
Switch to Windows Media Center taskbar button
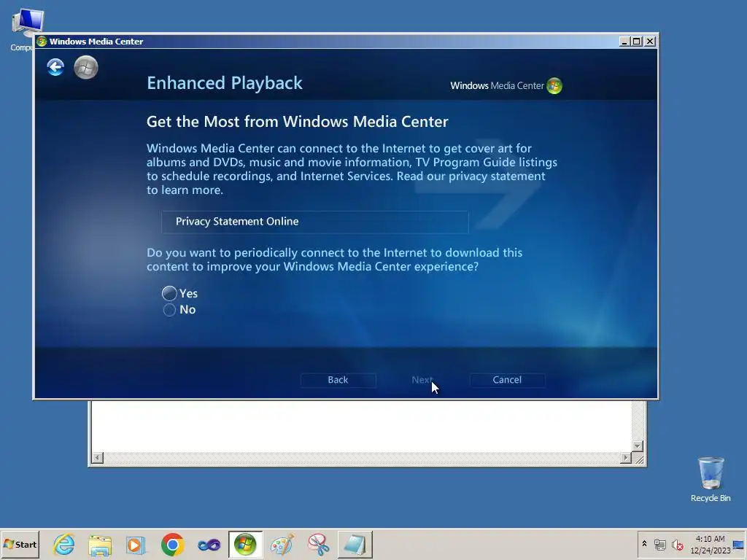coord(245,544)
